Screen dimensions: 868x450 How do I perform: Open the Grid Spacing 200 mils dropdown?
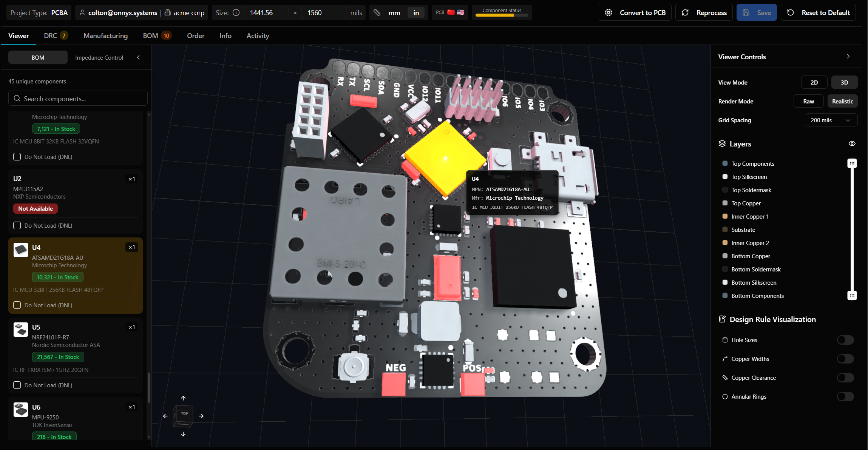[831, 120]
